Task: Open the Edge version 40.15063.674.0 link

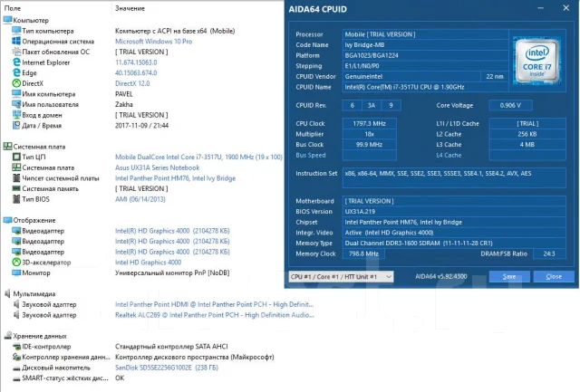Action: tap(136, 72)
